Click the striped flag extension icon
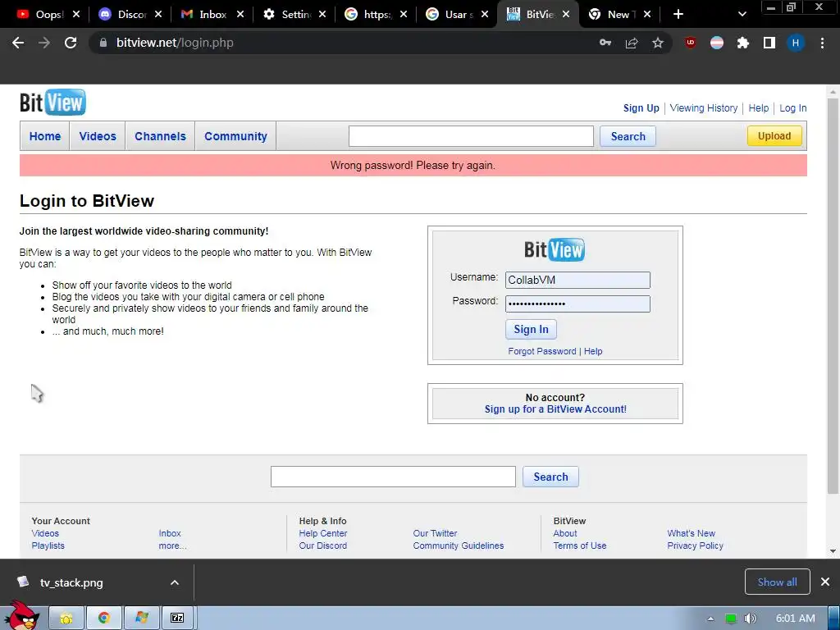The width and height of the screenshot is (840, 630). click(717, 43)
